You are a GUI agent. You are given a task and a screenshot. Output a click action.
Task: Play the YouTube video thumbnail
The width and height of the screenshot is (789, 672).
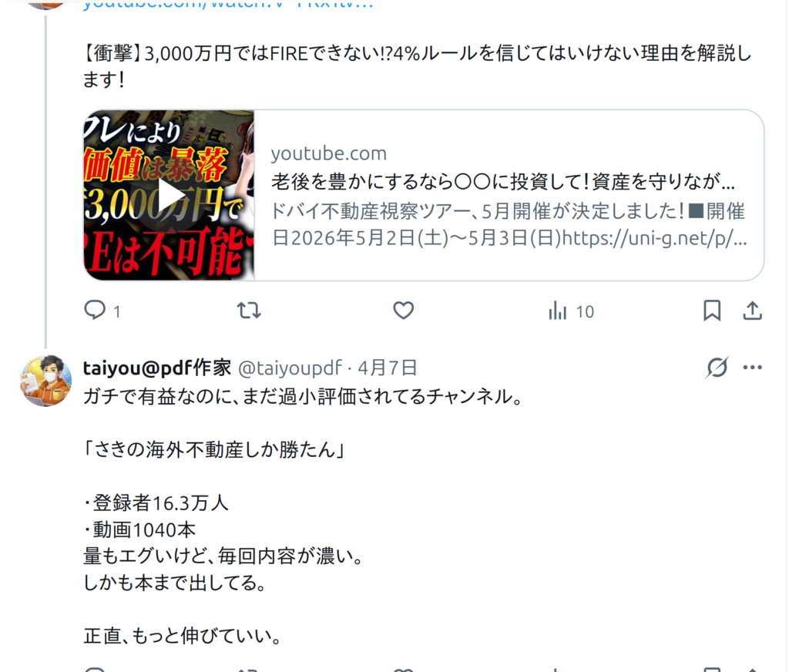pyautogui.click(x=169, y=195)
